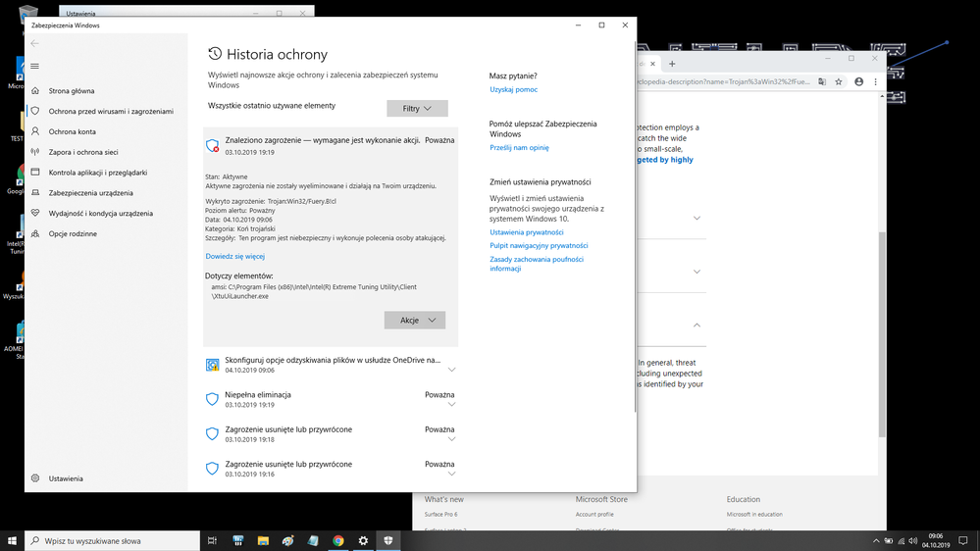Select Ochrona przed wirusami i zagrożeniami

click(x=111, y=111)
